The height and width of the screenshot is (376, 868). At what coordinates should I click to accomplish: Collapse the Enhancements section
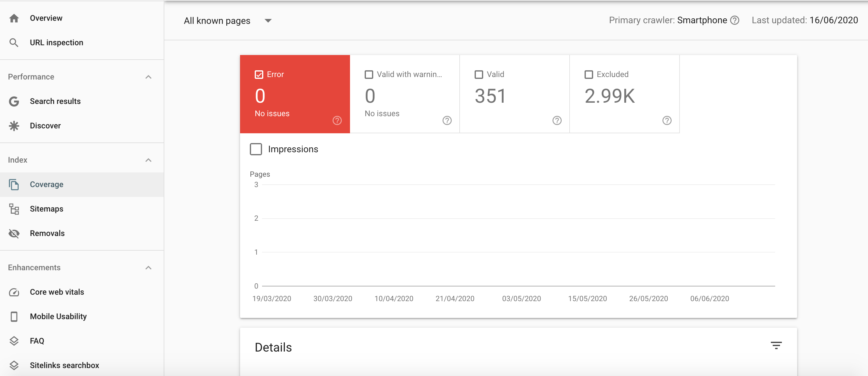[148, 267]
